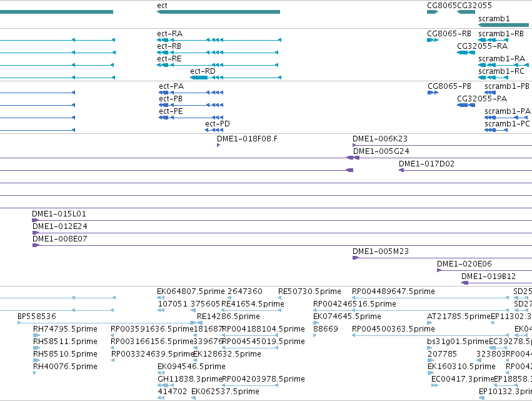Select the DME1-012E24 clone label
This screenshot has height=401, width=532.
[x=60, y=226]
